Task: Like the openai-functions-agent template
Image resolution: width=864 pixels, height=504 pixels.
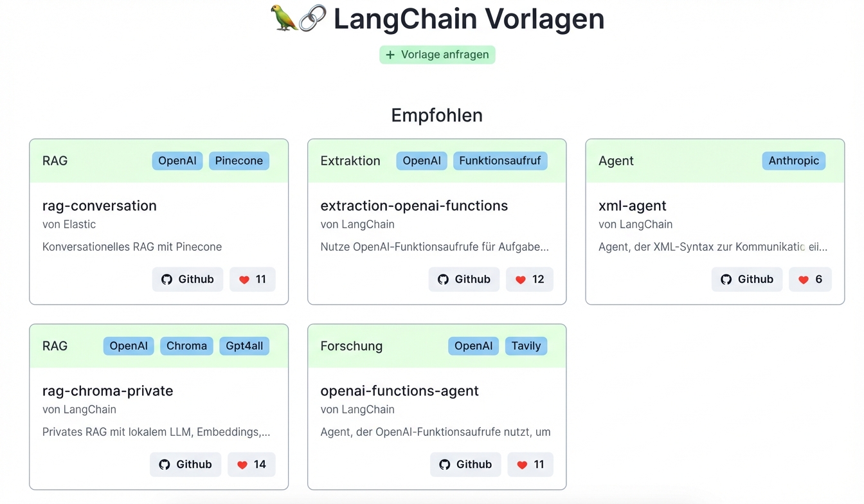Action: [x=530, y=464]
